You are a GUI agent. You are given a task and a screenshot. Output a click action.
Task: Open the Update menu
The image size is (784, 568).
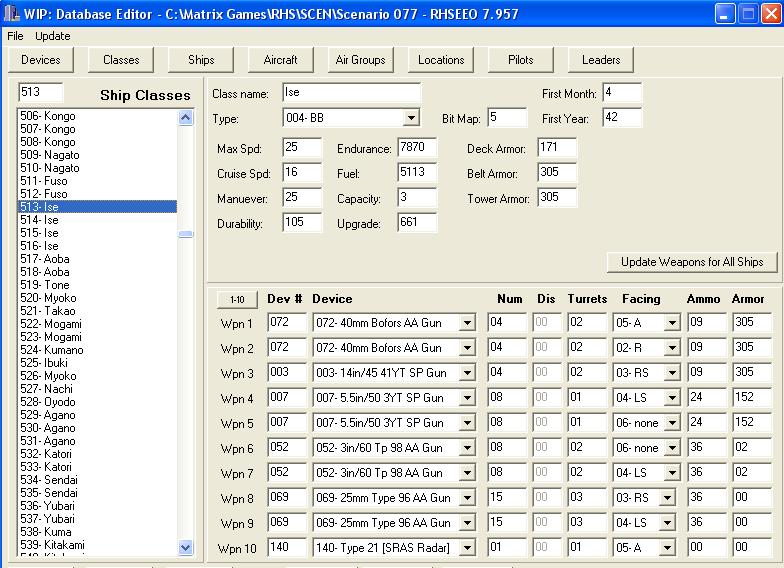[x=53, y=36]
